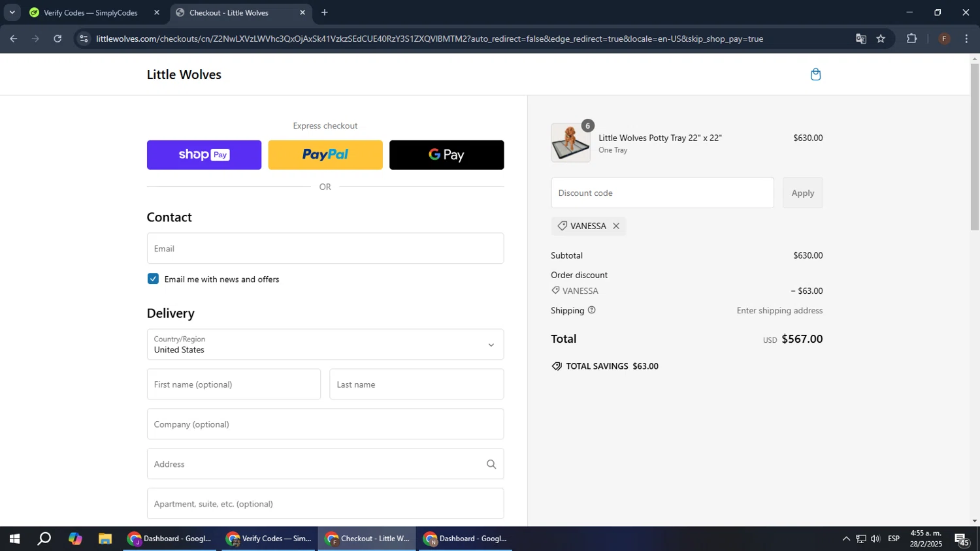Toggle Email me with news and offers
Viewport: 980px width, 551px height.
click(x=153, y=279)
